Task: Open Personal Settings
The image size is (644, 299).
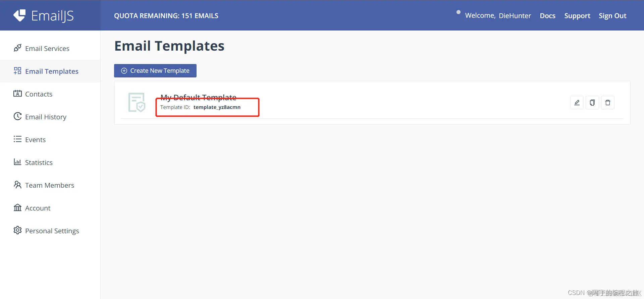Action: tap(50, 231)
